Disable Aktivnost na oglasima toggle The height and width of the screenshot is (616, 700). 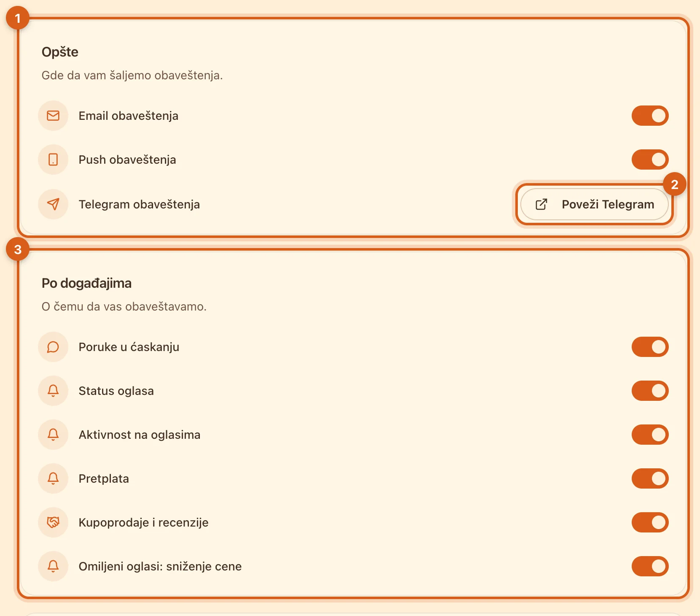650,435
